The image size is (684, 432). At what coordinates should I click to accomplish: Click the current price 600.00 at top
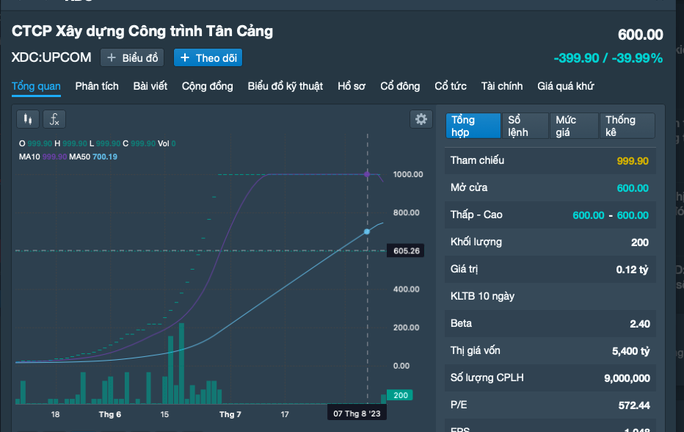(640, 34)
